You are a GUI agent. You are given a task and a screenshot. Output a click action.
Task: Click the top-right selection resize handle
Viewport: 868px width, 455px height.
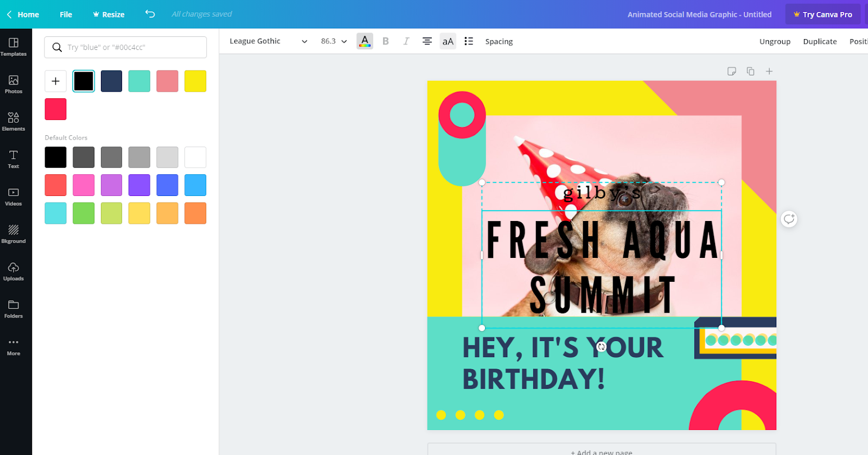(x=722, y=182)
